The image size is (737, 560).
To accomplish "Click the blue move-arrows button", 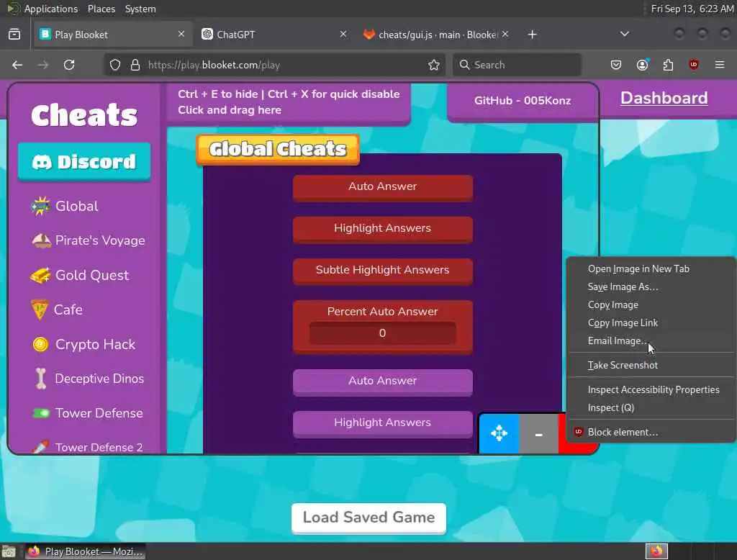I will tap(499, 433).
